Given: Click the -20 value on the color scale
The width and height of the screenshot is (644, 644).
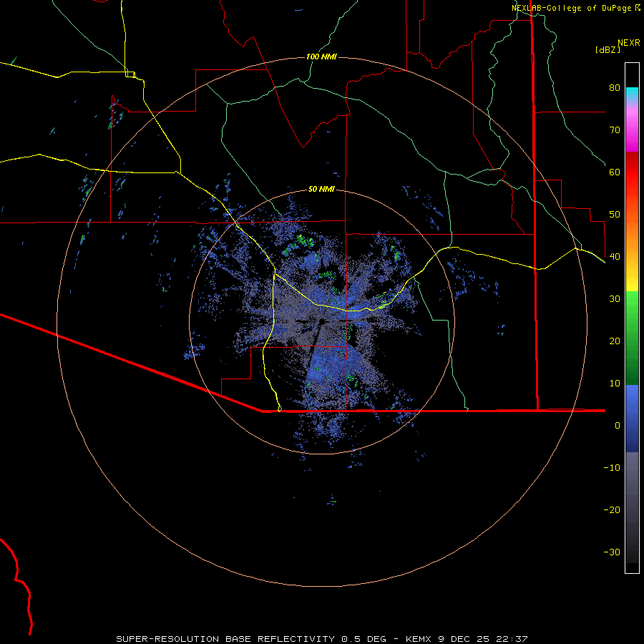Looking at the screenshot, I should (612, 510).
